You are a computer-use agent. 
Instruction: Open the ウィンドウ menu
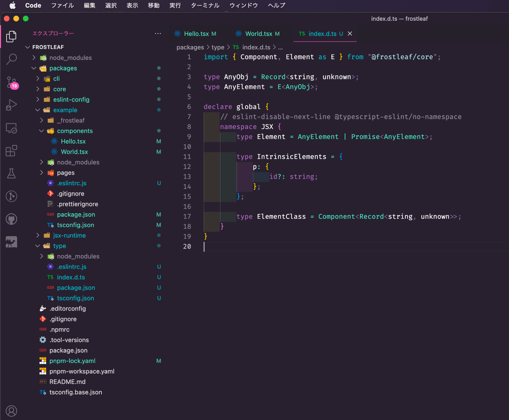click(244, 5)
